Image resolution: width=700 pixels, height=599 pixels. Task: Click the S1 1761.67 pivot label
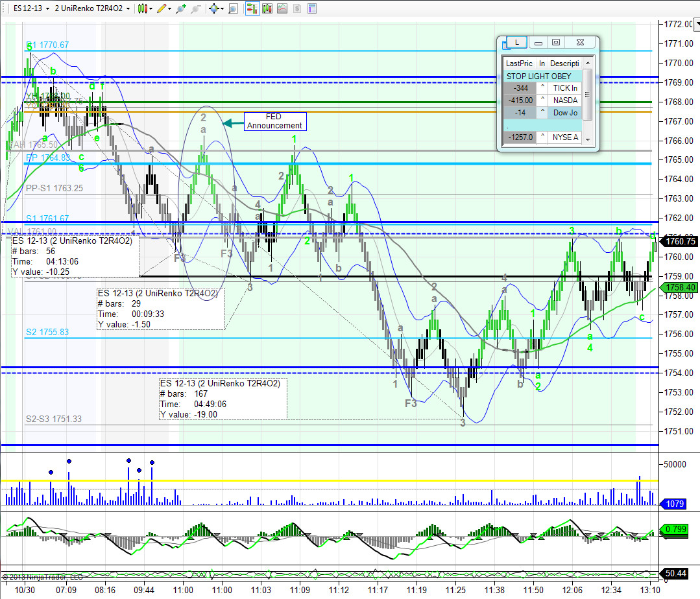coord(47,218)
